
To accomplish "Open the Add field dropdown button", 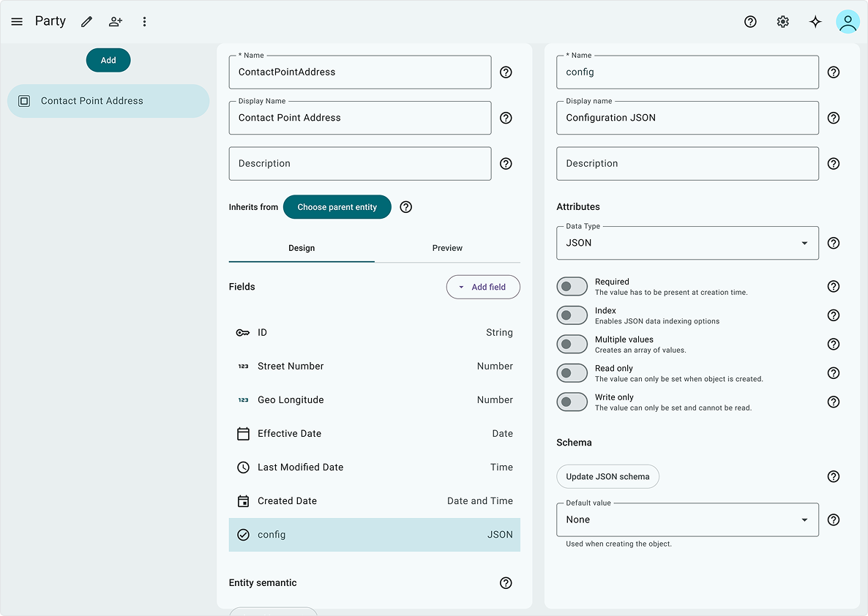I will click(x=483, y=287).
